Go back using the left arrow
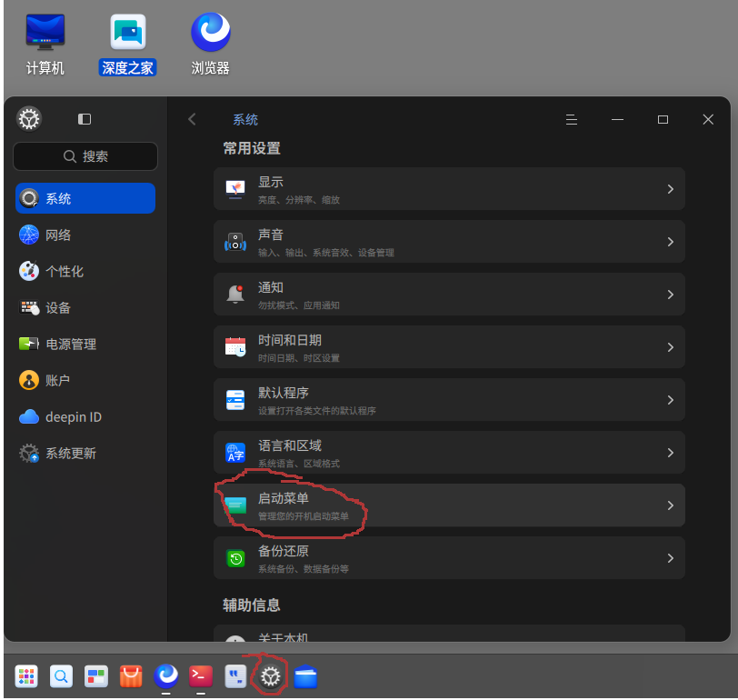The image size is (738, 700). point(192,120)
